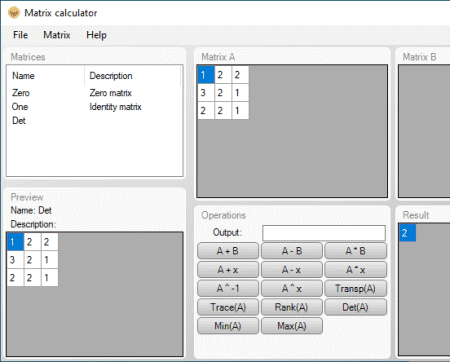450x362 pixels.
Task: Click the A - B button
Action: point(292,251)
